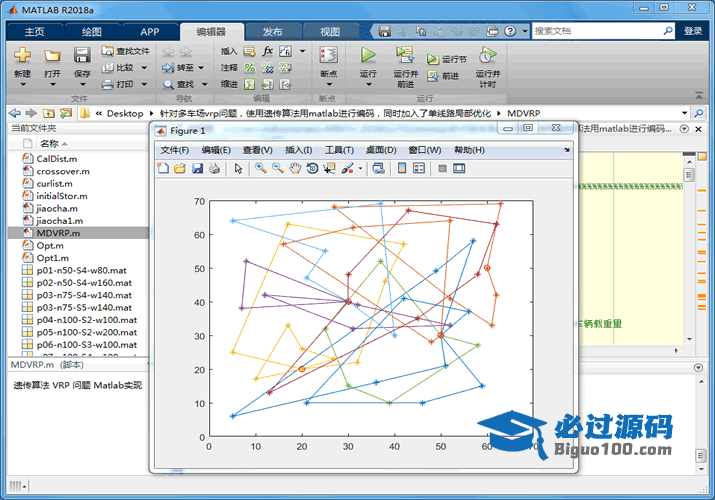Toggle Figure 1 rotate 3D tool
The width and height of the screenshot is (715, 500).
(x=312, y=169)
